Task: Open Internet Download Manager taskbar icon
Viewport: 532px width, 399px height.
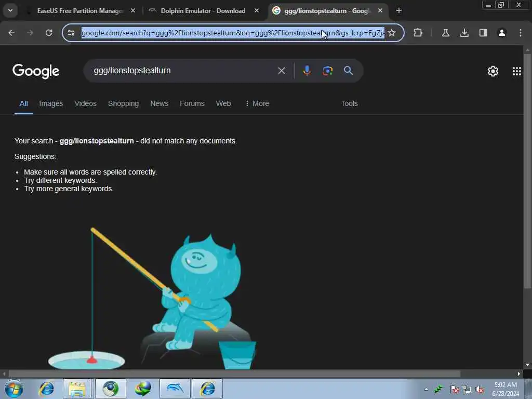Action: [x=143, y=389]
